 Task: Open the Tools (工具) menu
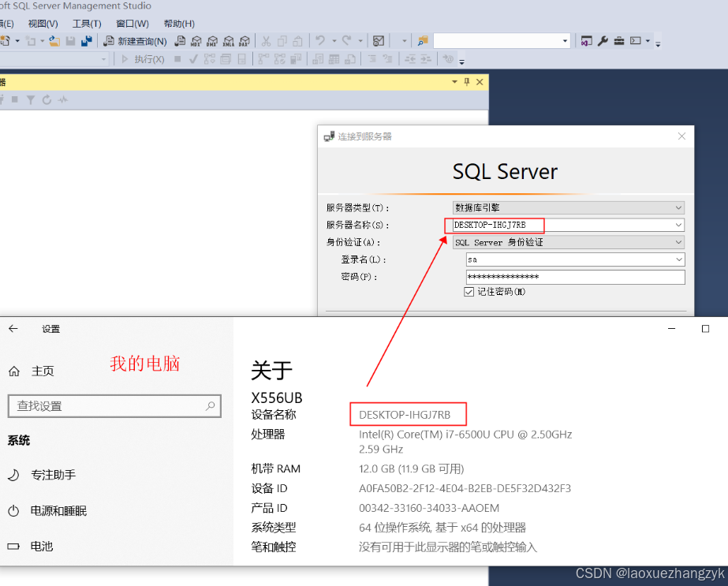click(x=86, y=24)
